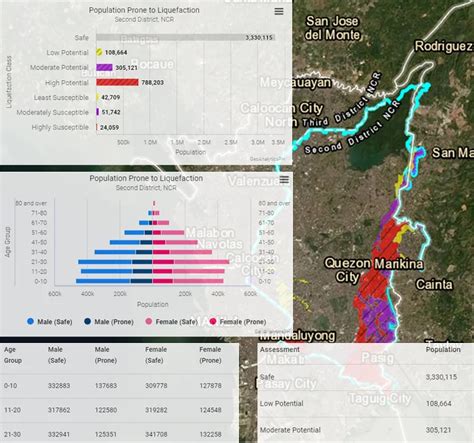Image resolution: width=474 pixels, height=443 pixels.
Task: Click the Female (Safe) table column header
Action: tap(156, 355)
